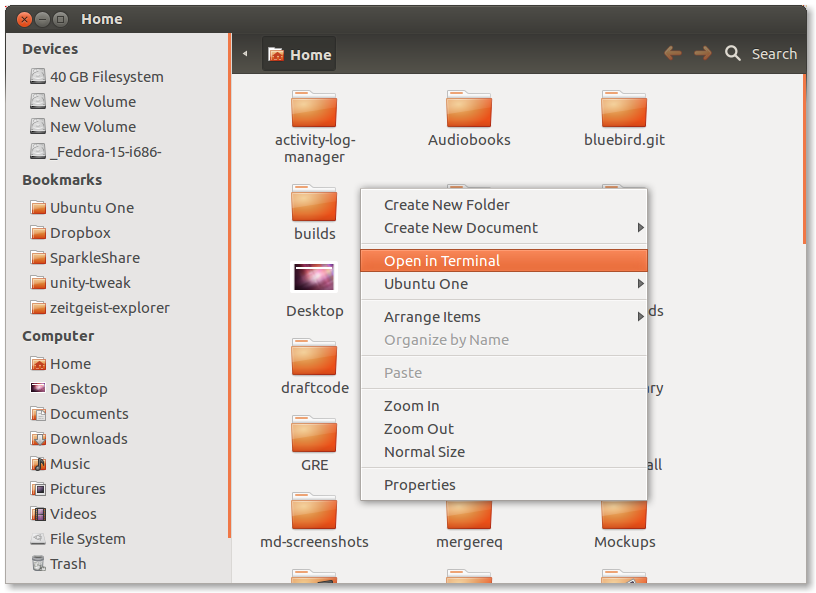Click the Paste menu entry
This screenshot has height=593, width=816.
tap(504, 373)
